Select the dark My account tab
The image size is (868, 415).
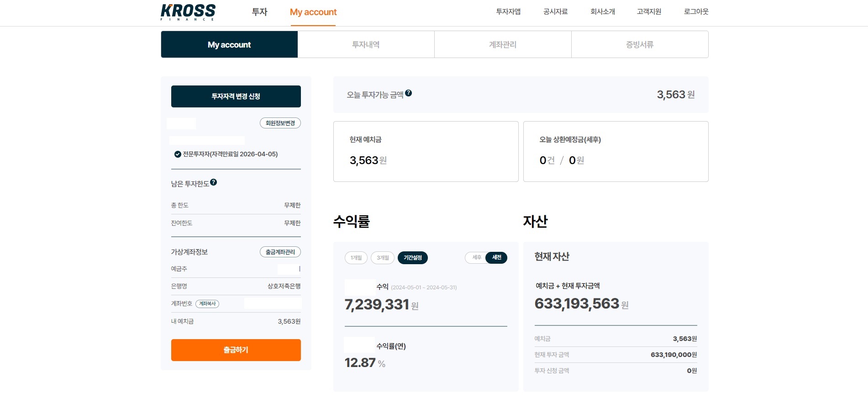click(229, 44)
